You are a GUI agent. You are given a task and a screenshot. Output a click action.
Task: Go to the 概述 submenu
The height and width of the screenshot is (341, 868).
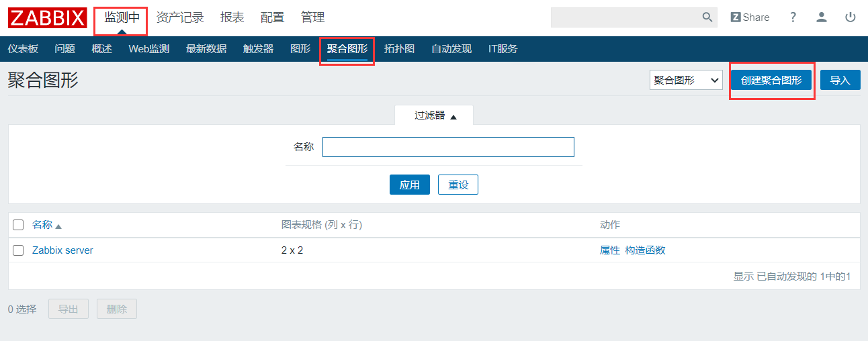[x=102, y=49]
